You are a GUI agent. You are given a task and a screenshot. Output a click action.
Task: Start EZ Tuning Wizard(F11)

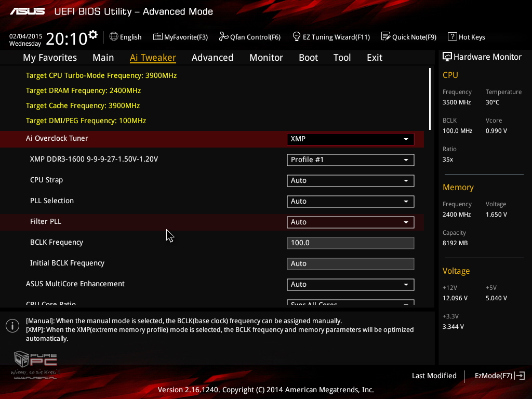[331, 37]
